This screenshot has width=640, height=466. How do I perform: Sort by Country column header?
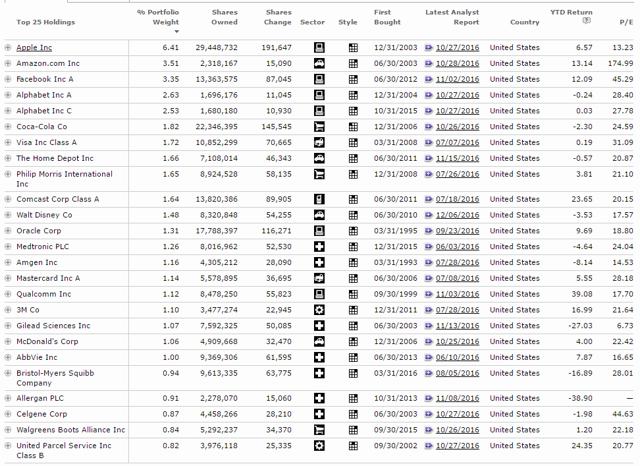pos(524,22)
